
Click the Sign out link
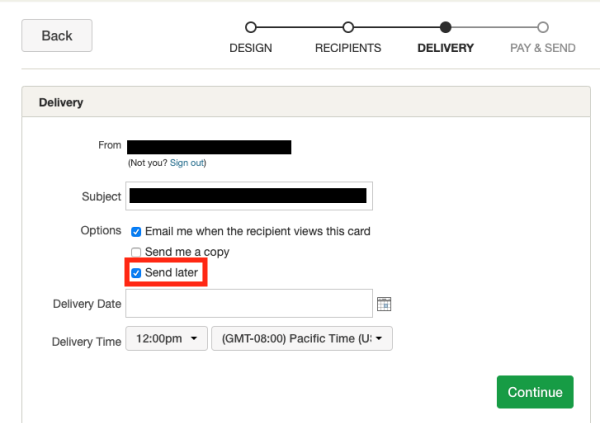pyautogui.click(x=187, y=163)
